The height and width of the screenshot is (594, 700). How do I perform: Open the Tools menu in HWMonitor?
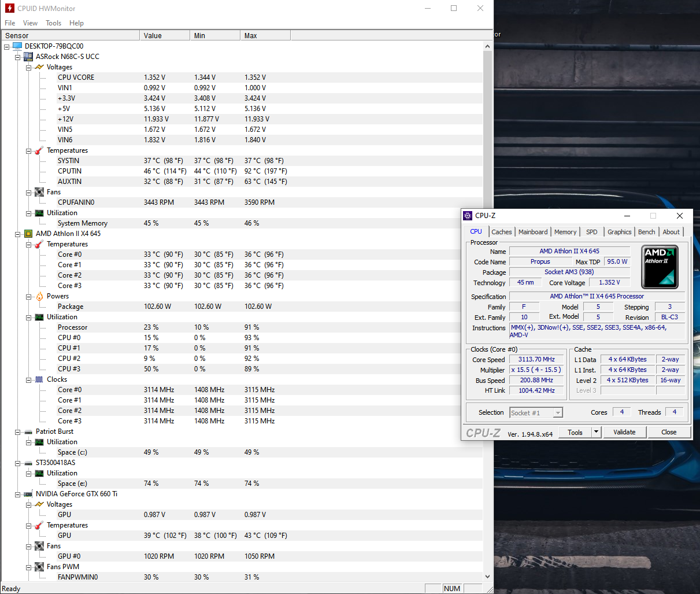(x=53, y=23)
